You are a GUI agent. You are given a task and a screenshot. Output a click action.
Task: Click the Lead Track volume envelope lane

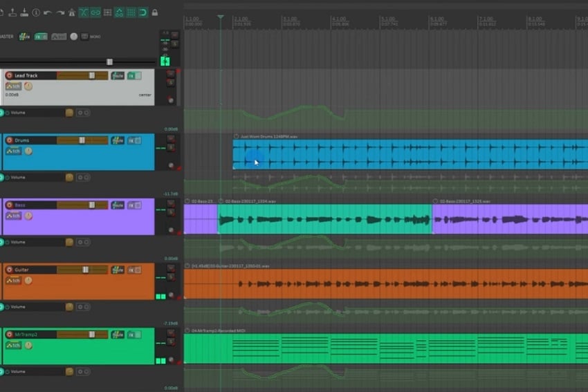[386, 120]
